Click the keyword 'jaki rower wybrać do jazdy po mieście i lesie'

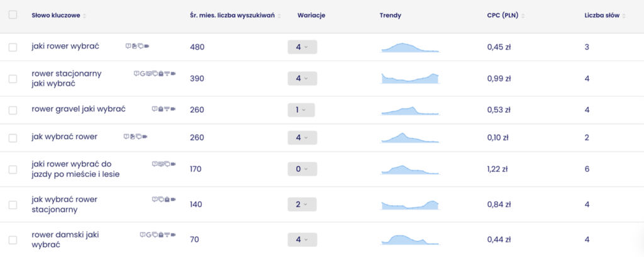(x=75, y=169)
